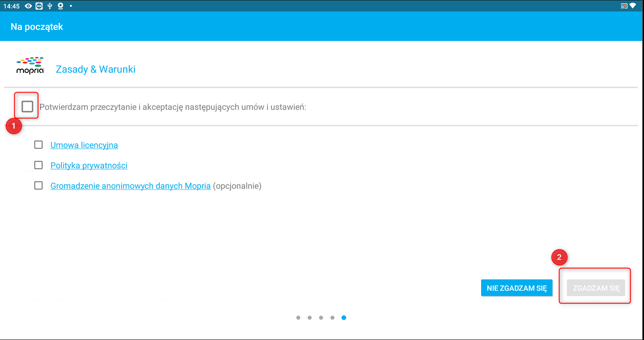Screen dimensions: 644x340
Task: Enable Gromadzenie anonimowych danych Mopria checkbox
Action: 39,186
